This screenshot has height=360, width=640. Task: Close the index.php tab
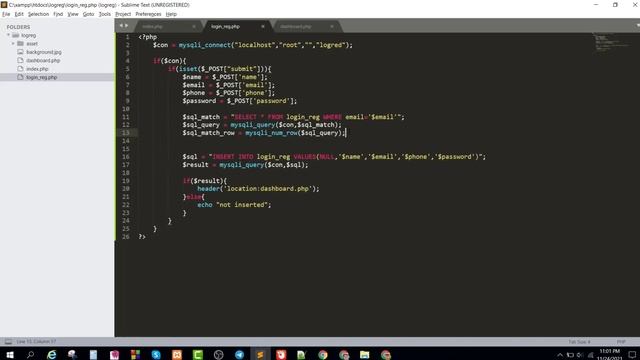(194, 27)
